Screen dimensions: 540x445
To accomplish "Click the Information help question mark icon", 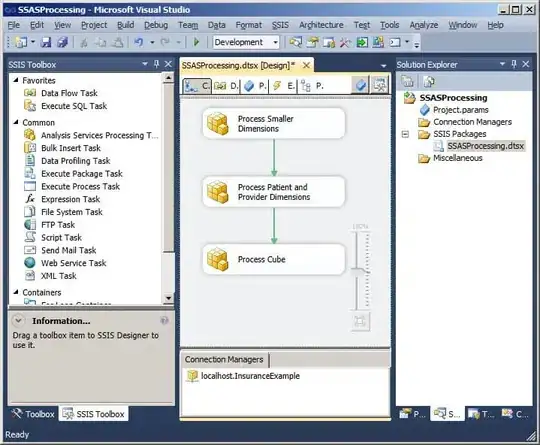I will pos(164,321).
